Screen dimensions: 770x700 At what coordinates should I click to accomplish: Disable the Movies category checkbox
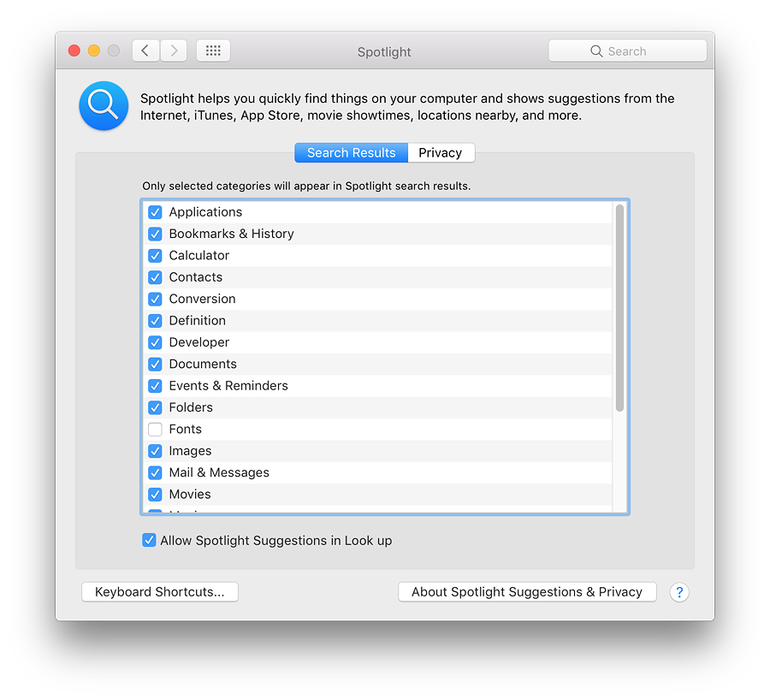155,494
